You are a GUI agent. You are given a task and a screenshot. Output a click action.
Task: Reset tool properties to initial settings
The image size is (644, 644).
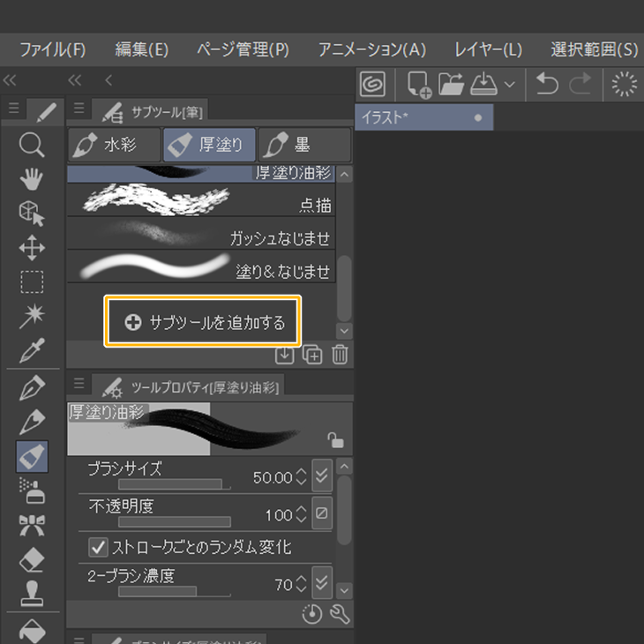[x=311, y=615]
